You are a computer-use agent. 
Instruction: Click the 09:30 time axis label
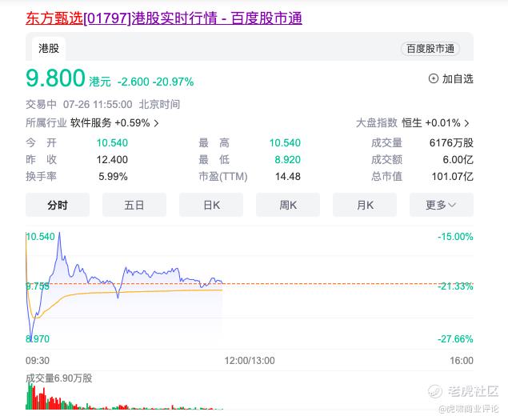click(38, 360)
